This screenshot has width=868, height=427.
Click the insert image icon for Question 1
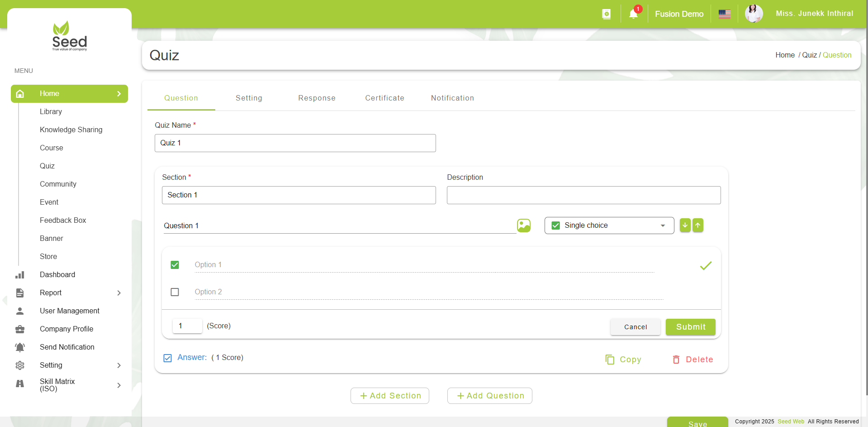click(x=523, y=225)
